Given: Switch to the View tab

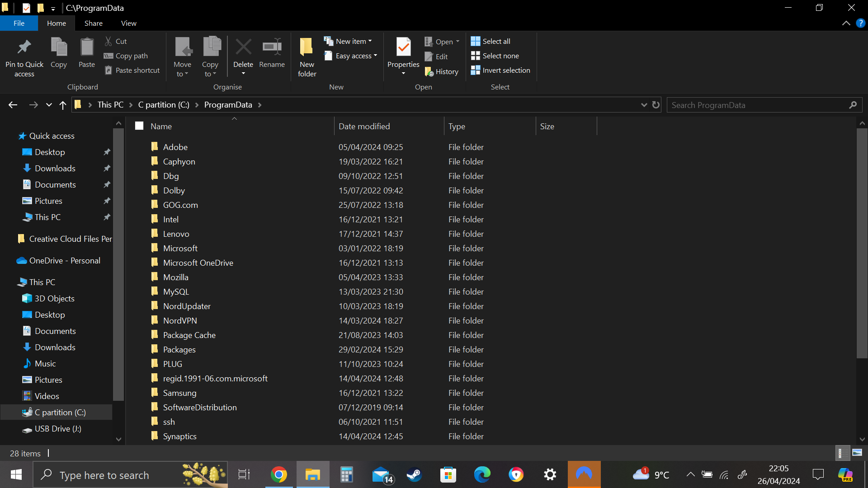Looking at the screenshot, I should pyautogui.click(x=128, y=23).
